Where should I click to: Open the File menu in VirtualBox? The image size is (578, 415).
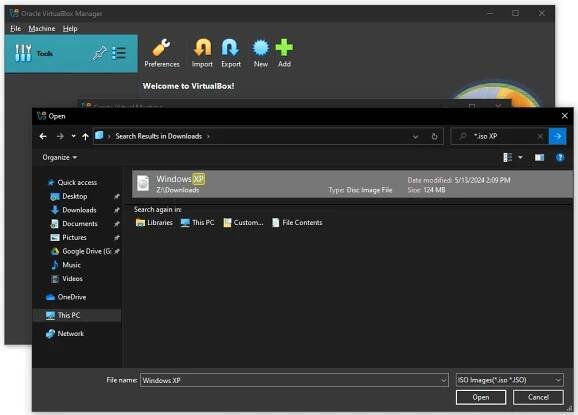pyautogui.click(x=15, y=28)
